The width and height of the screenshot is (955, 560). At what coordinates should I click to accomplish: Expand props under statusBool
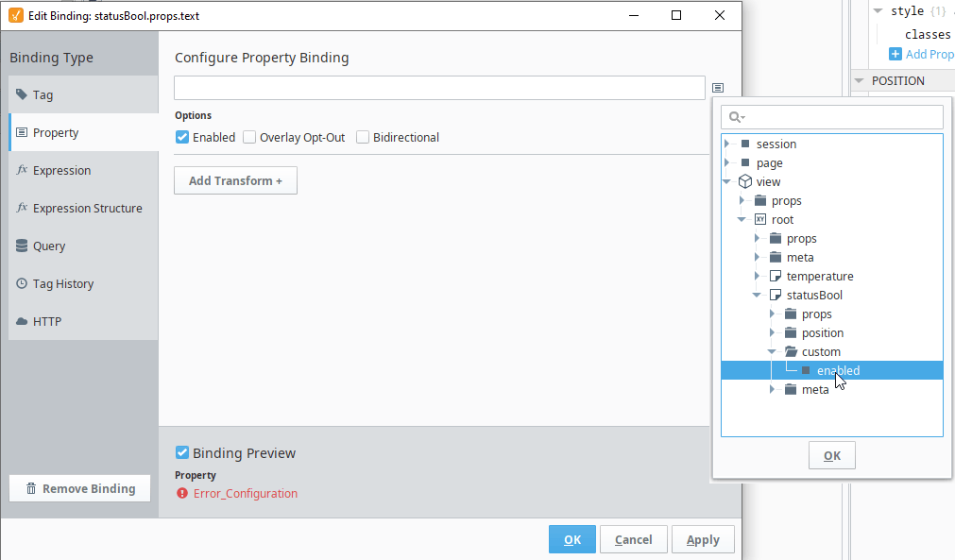[x=773, y=314]
